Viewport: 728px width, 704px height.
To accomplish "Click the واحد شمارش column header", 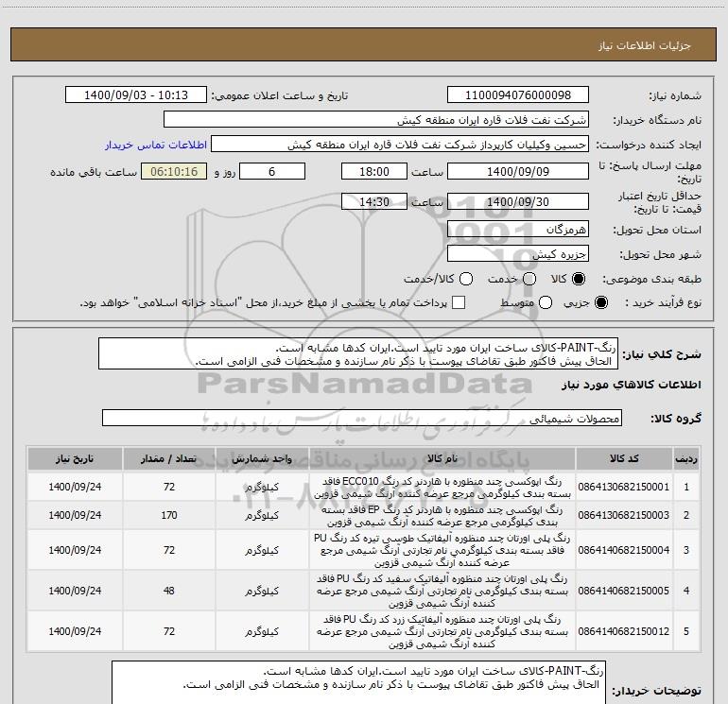I will pos(262,459).
